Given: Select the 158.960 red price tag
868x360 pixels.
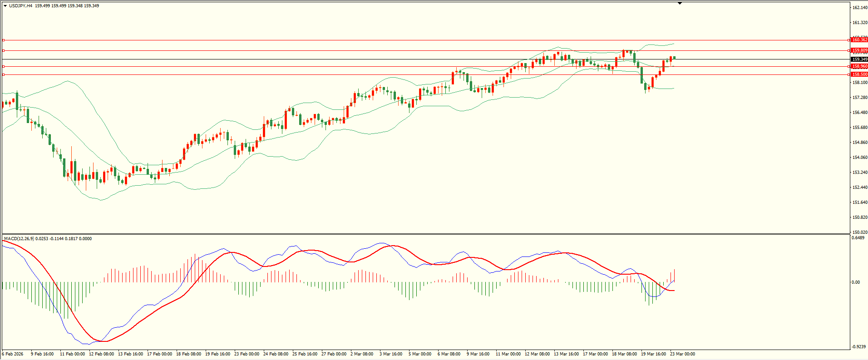Looking at the screenshot, I should (859, 66).
